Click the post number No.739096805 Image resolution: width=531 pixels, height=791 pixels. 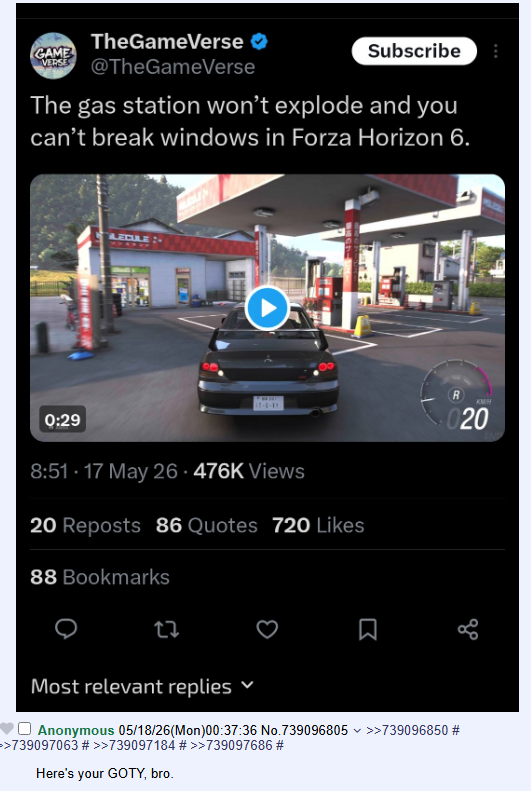pos(304,730)
